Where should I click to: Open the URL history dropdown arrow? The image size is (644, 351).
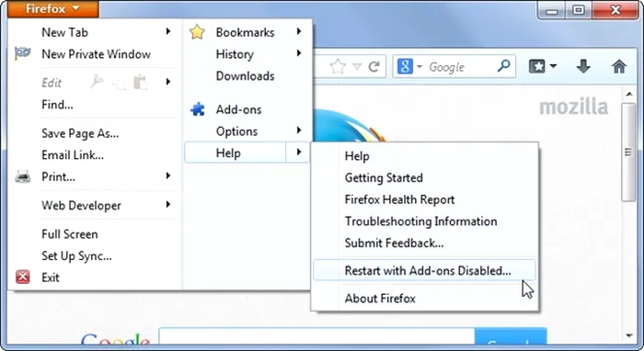tap(357, 66)
